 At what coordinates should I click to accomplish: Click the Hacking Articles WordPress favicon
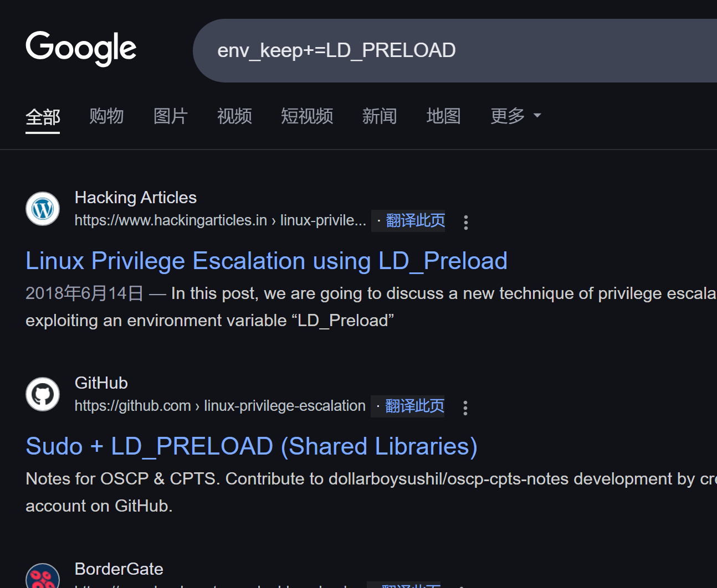click(x=43, y=209)
